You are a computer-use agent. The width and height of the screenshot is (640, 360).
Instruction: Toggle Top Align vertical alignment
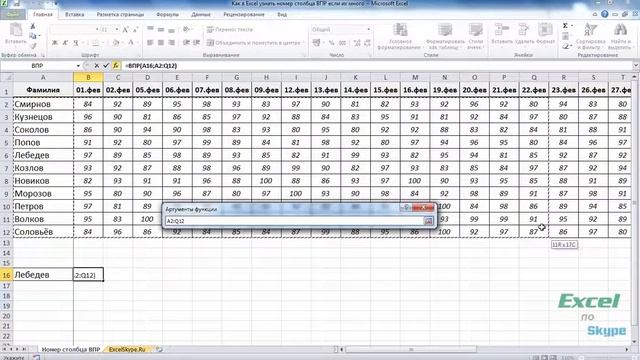[151, 29]
